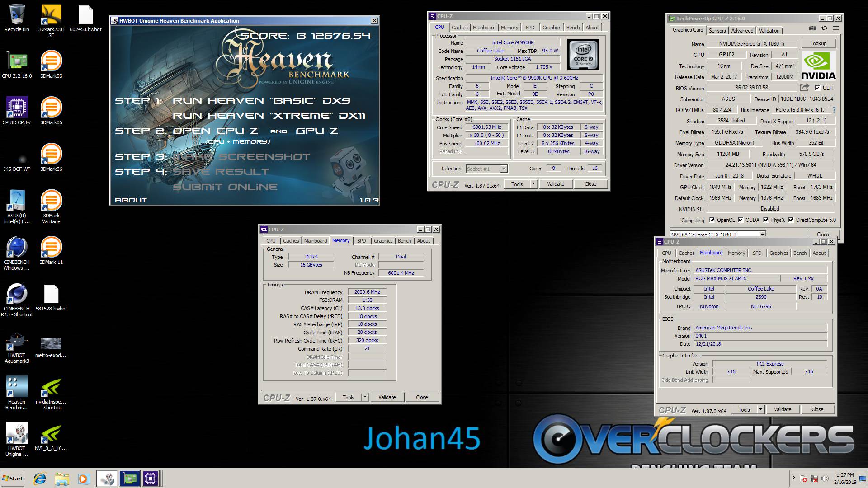Click the taskbar clock showing 1:27 PM

tap(844, 479)
